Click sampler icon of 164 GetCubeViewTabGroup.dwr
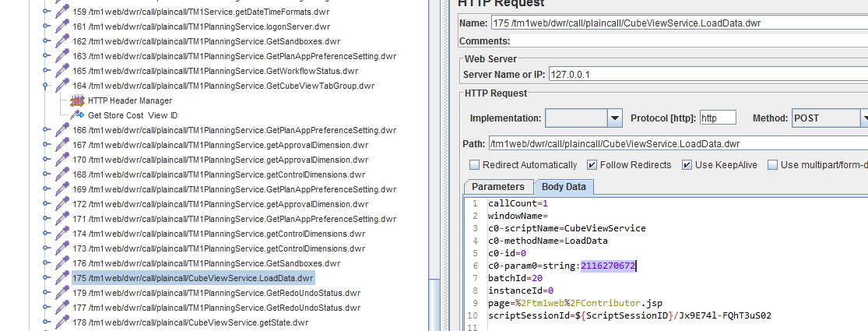The height and width of the screenshot is (331, 868). pos(62,86)
